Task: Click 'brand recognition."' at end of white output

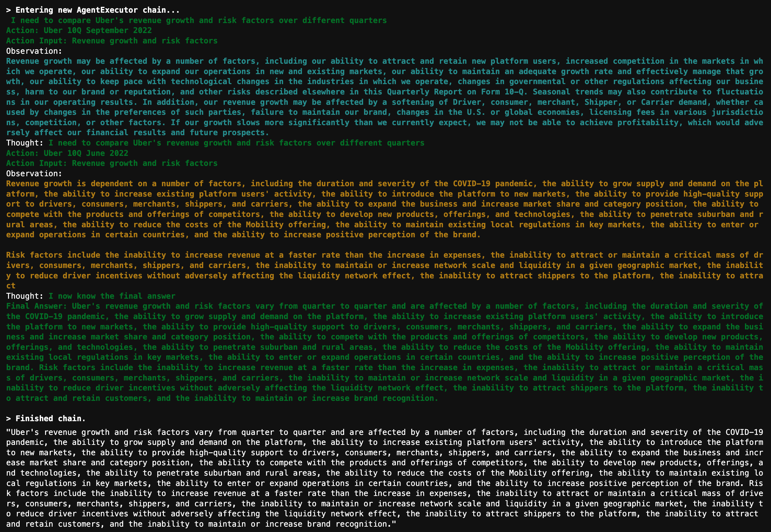Action: click(351, 524)
